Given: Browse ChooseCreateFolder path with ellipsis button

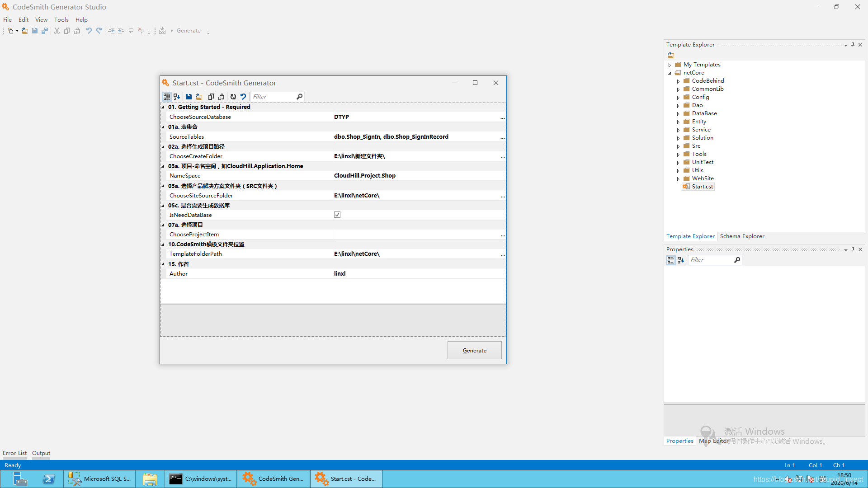Looking at the screenshot, I should (503, 157).
